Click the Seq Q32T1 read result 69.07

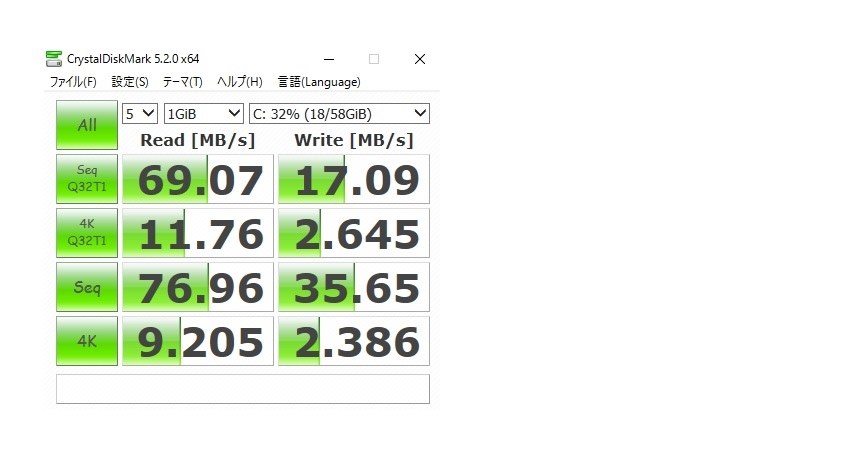197,179
